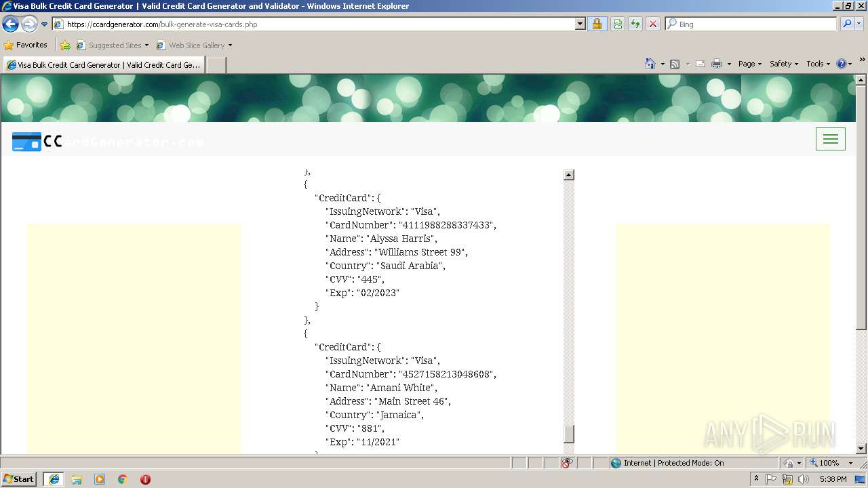This screenshot has height=488, width=868.
Task: Click the card number 4111988288337433
Action: tap(448, 225)
